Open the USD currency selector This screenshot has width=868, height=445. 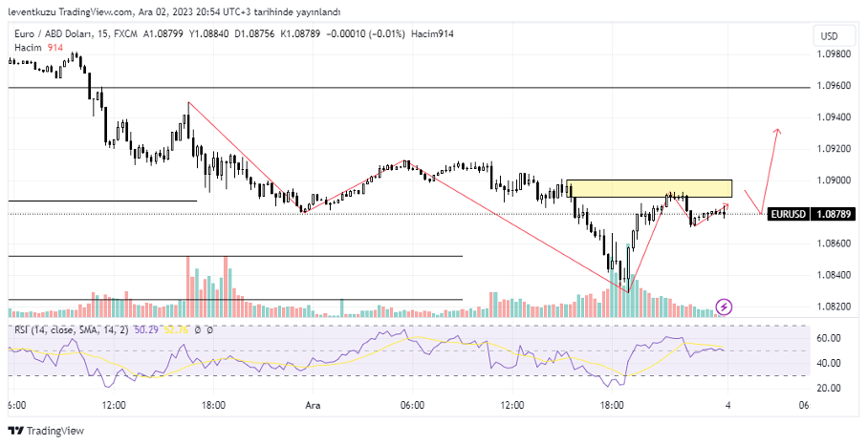click(x=827, y=36)
